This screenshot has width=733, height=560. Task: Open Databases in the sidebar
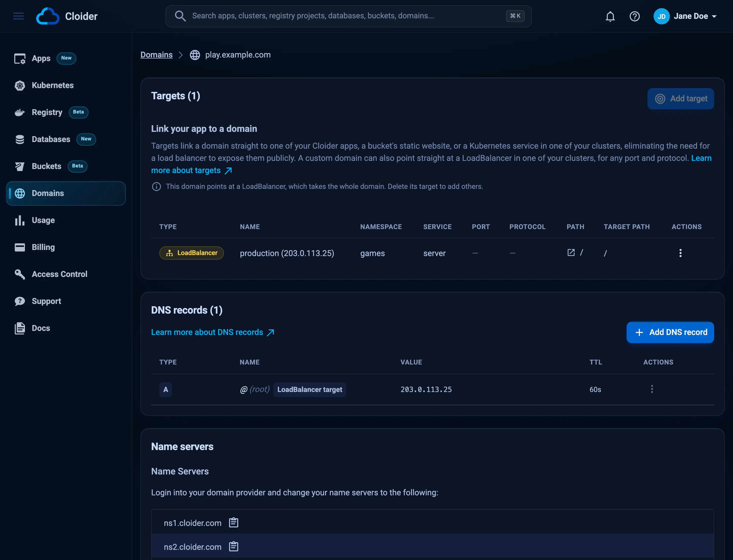pyautogui.click(x=66, y=139)
